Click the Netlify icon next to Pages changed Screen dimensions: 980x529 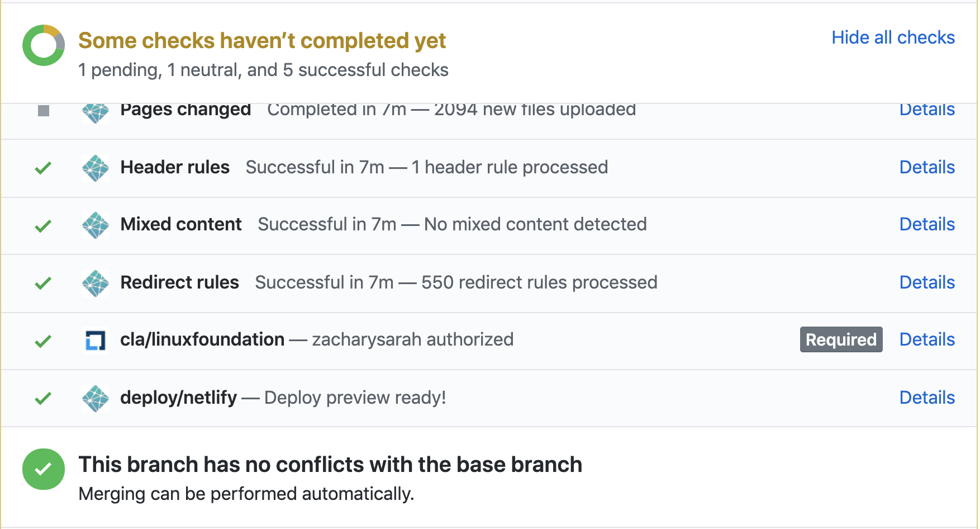96,112
